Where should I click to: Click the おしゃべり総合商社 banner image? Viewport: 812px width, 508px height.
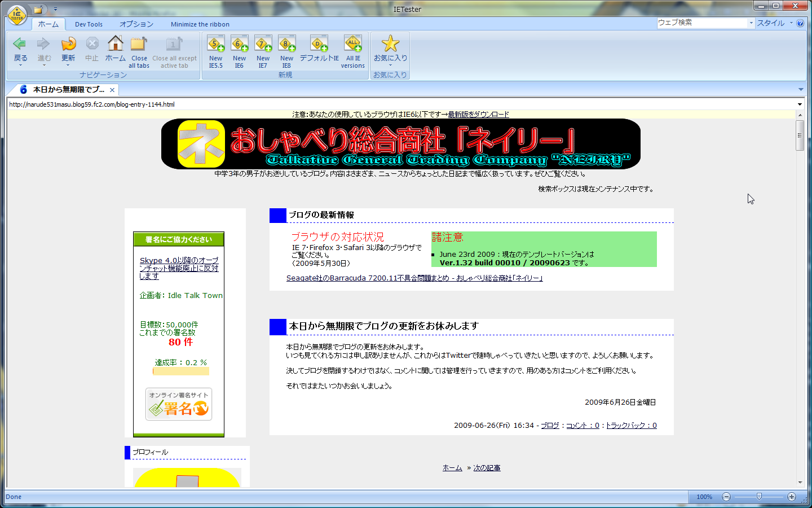coord(401,144)
